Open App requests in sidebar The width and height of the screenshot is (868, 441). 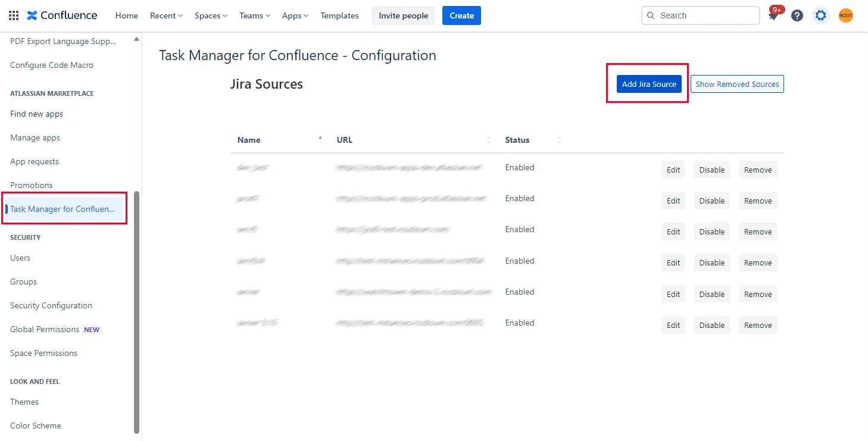click(35, 161)
